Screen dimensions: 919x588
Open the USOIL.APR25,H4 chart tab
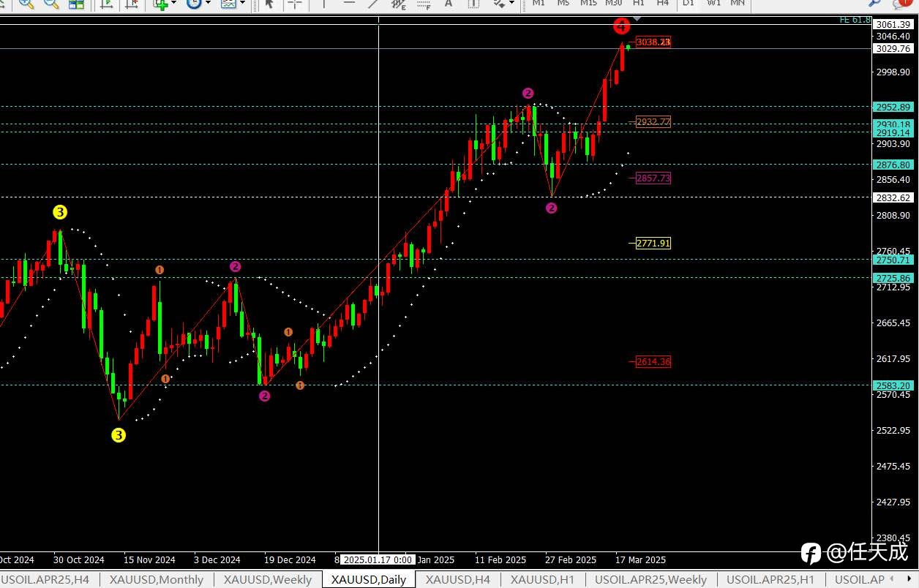click(45, 579)
